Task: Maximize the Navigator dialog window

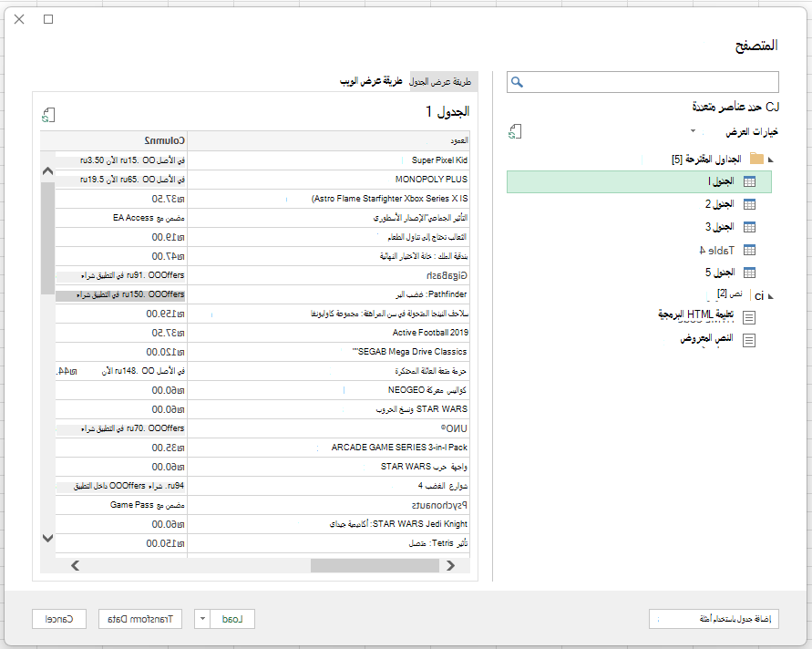Action: 48,19
